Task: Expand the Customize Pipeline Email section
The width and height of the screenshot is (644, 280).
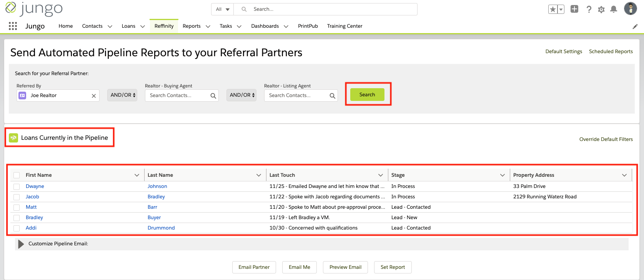Action: 21,244
